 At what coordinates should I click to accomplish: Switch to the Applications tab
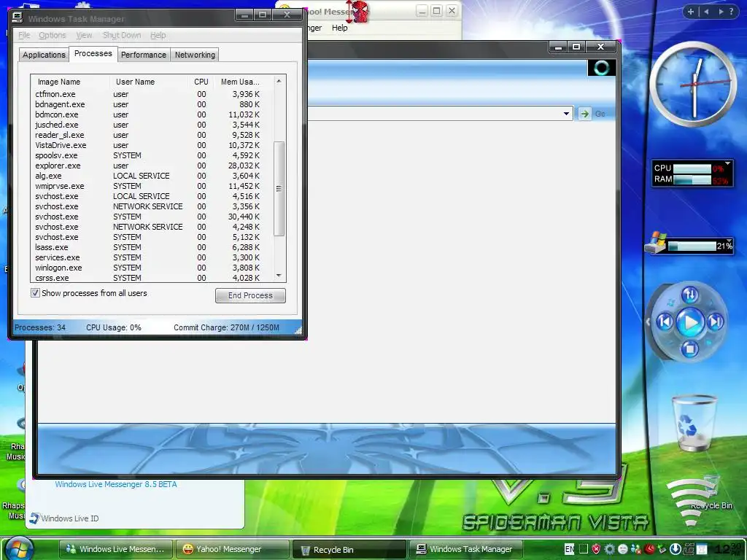(44, 55)
